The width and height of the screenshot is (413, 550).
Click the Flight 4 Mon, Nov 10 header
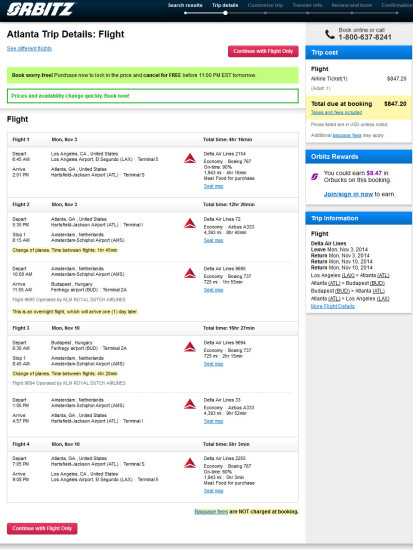(x=153, y=444)
